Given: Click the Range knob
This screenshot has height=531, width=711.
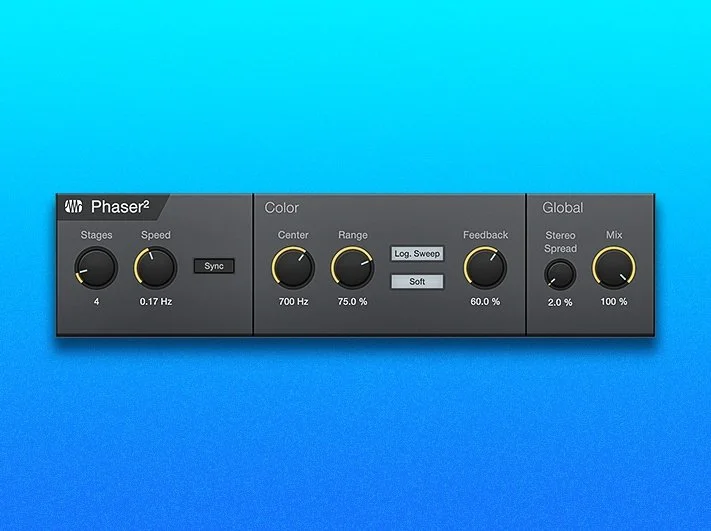Looking at the screenshot, I should click(x=352, y=268).
